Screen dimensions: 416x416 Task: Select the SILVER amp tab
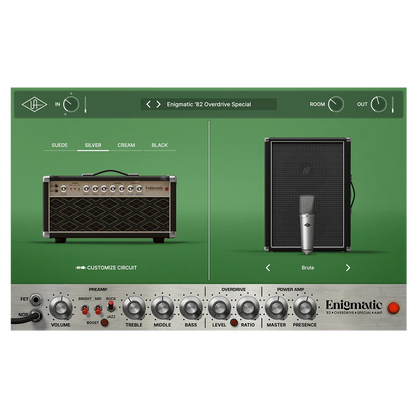point(93,145)
